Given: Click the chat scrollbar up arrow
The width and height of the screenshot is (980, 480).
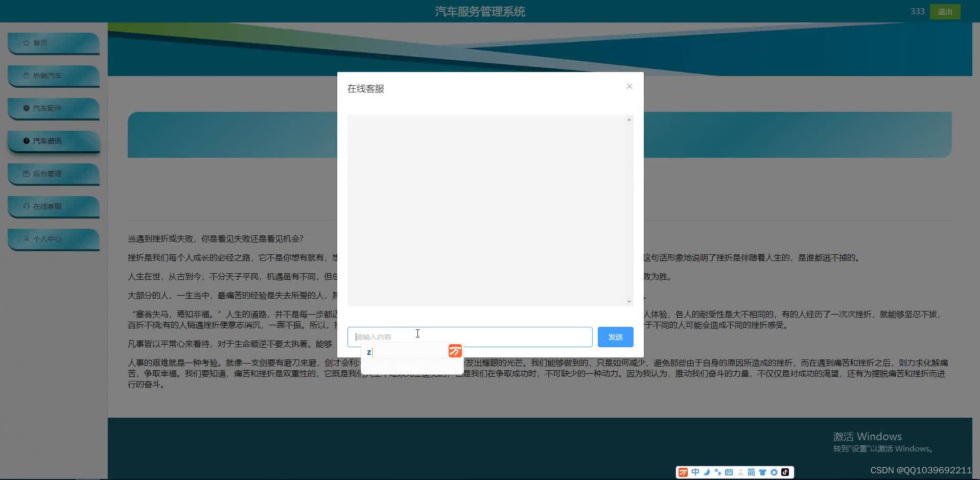Looking at the screenshot, I should click(629, 119).
